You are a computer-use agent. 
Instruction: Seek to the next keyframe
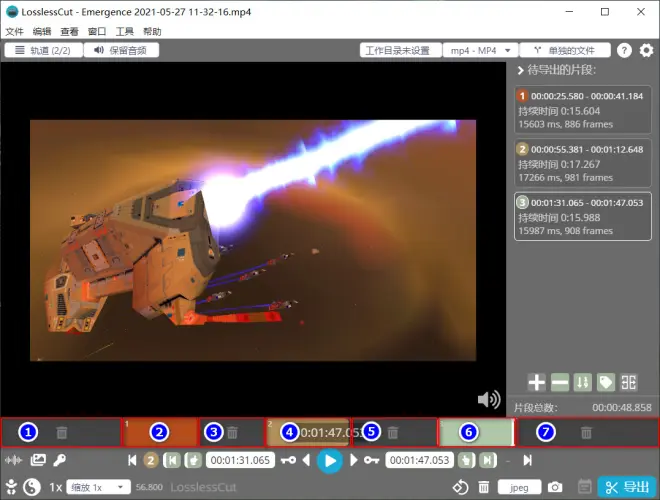click(x=372, y=460)
